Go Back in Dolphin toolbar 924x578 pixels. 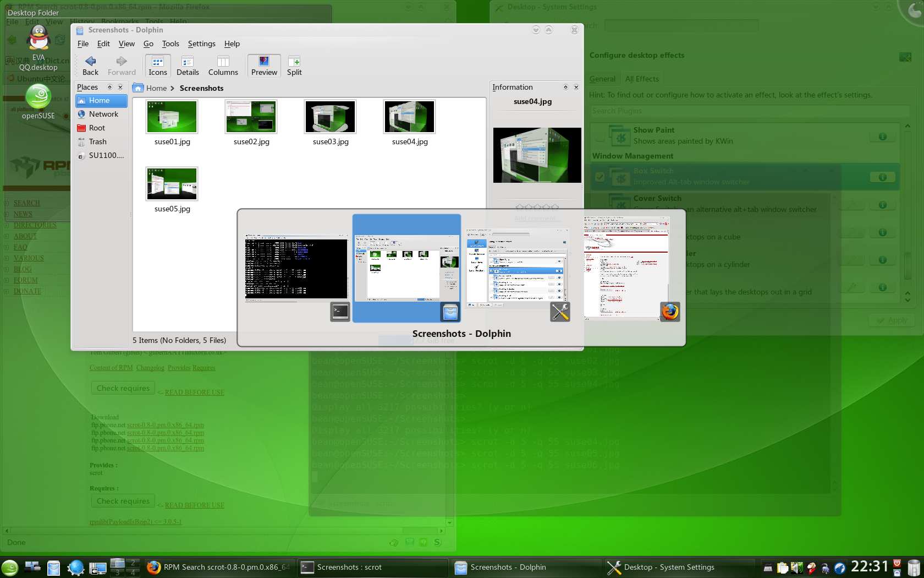coord(90,66)
